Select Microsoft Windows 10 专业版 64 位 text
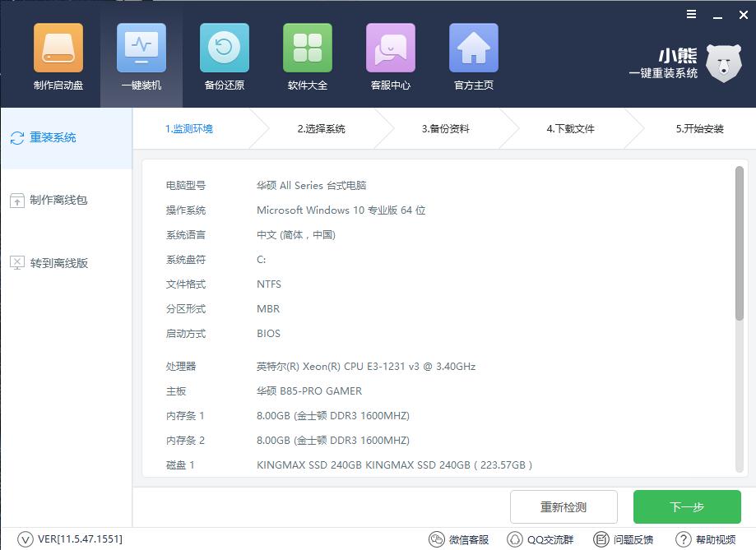Image resolution: width=756 pixels, height=550 pixels. point(341,210)
